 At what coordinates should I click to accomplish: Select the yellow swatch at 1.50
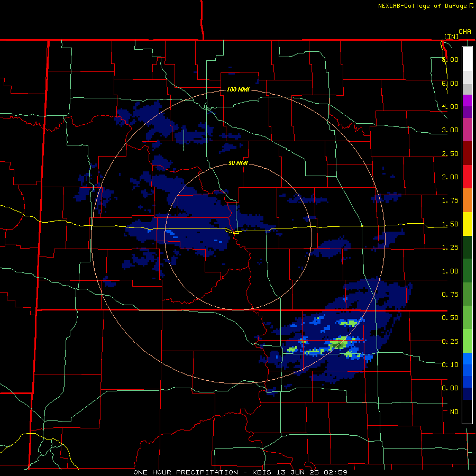467,224
